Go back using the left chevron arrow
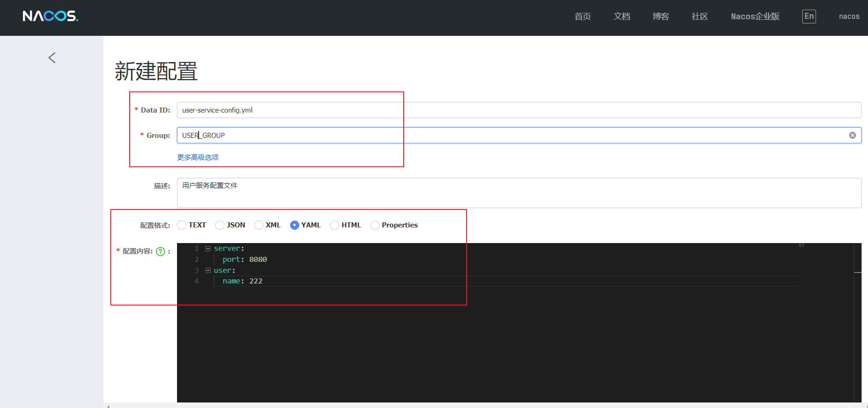The image size is (868, 408). coord(52,57)
